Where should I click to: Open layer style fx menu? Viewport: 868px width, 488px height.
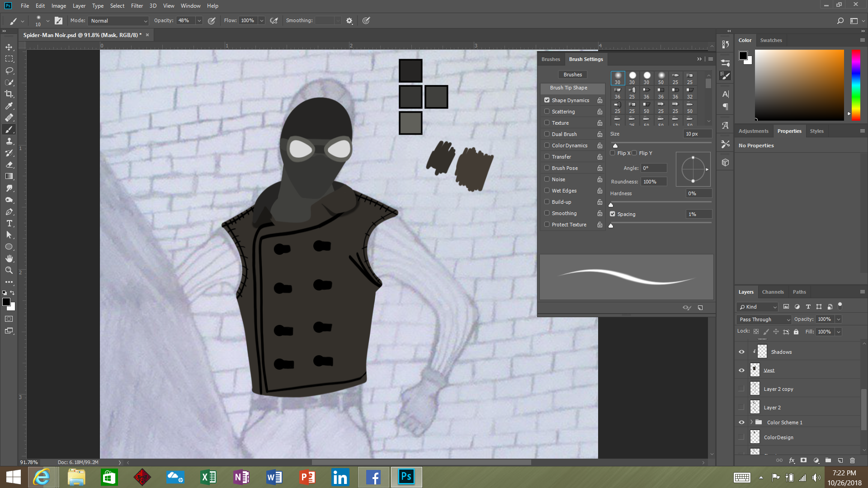coord(792,460)
